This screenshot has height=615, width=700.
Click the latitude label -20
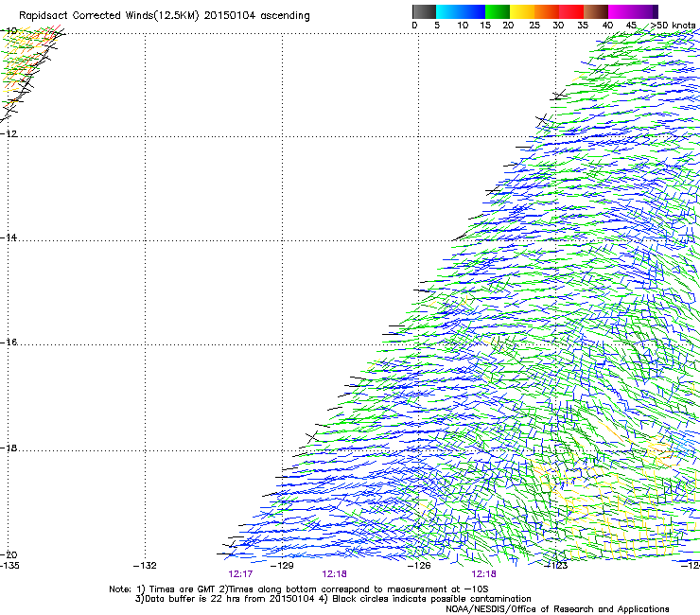click(9, 554)
